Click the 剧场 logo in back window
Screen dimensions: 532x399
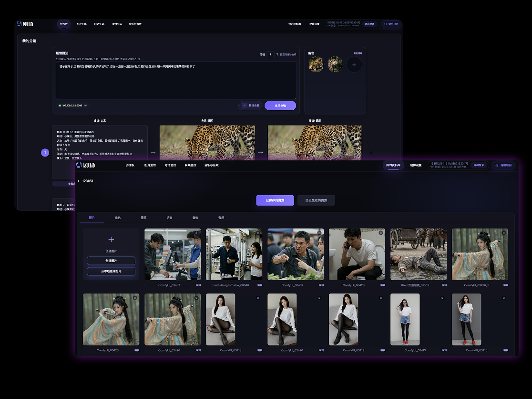click(x=25, y=24)
